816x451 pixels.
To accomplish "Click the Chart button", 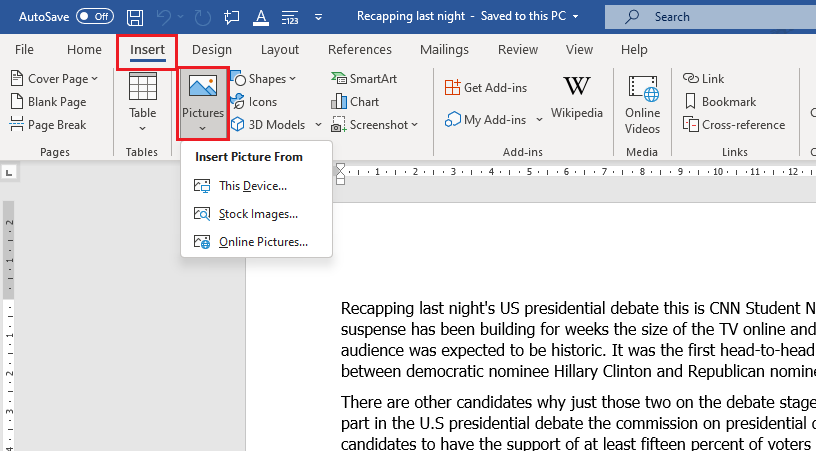I will point(355,102).
